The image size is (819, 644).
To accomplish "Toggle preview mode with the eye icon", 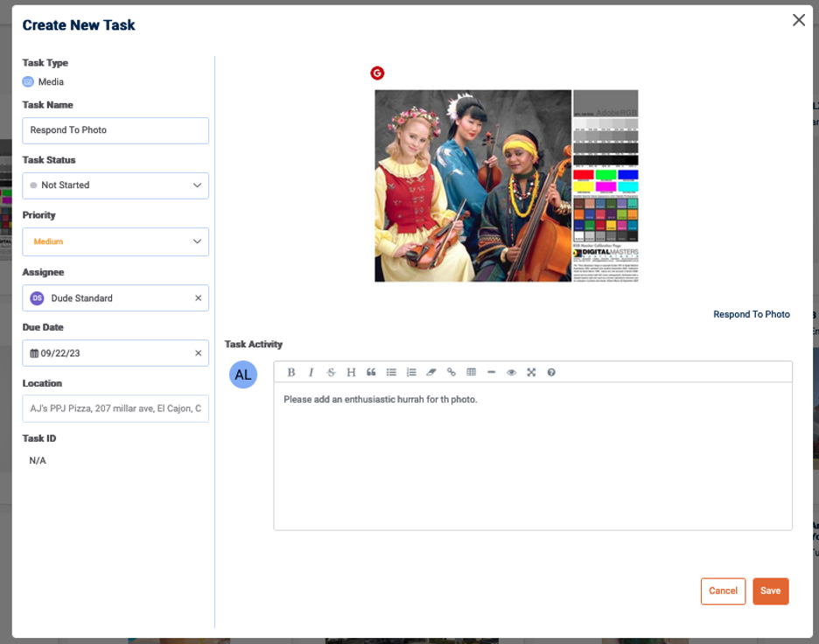I will click(x=512, y=372).
